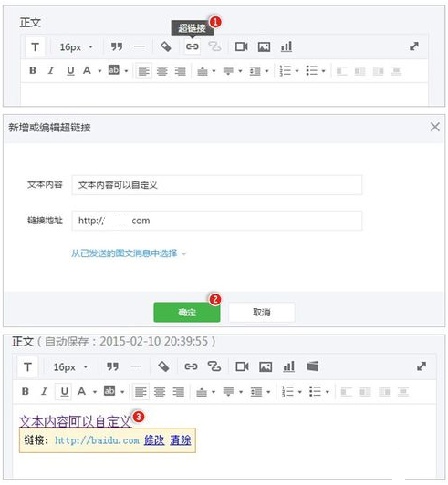Click the 确定 confirm button
The height and width of the screenshot is (485, 448).
point(187,312)
